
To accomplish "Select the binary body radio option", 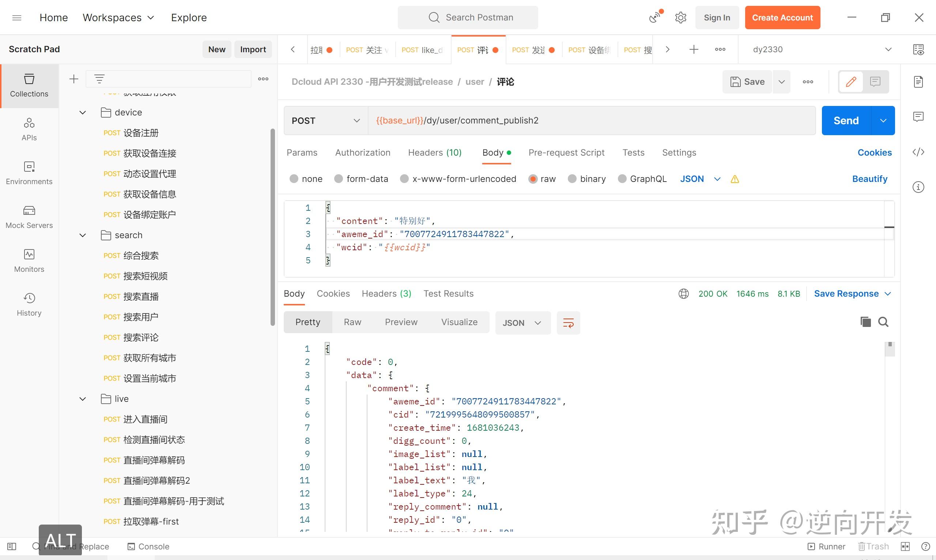I will pyautogui.click(x=572, y=179).
